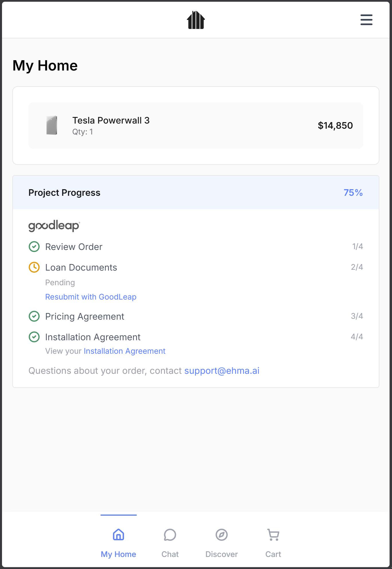Viewport: 392px width, 569px height.
Task: Go to the Cart tab label
Action: click(273, 554)
